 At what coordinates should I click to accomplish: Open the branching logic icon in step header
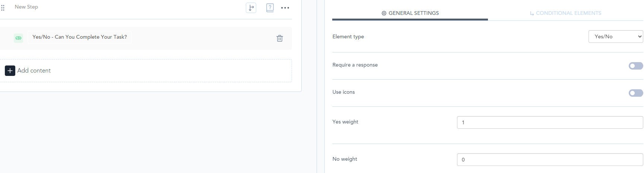[251, 8]
